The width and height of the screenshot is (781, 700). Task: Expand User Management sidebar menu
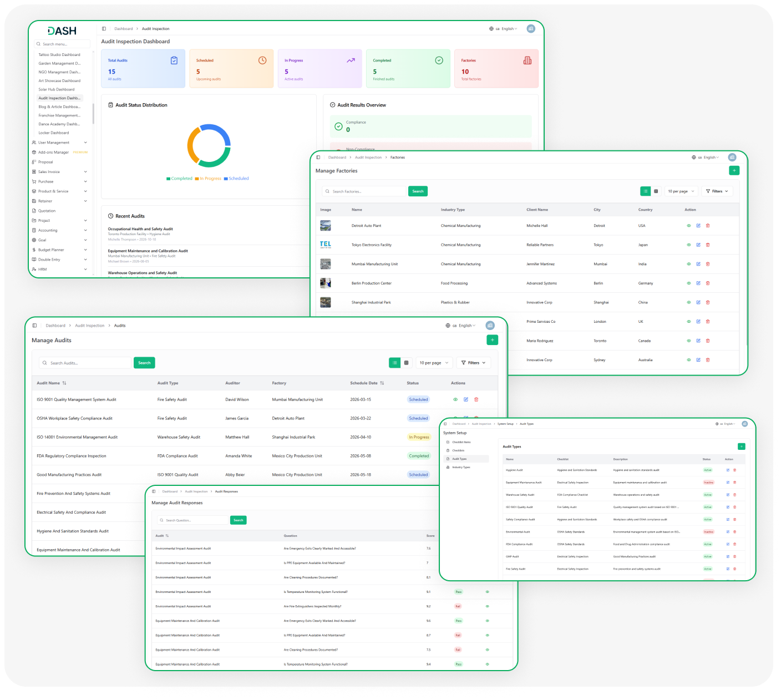pos(59,143)
